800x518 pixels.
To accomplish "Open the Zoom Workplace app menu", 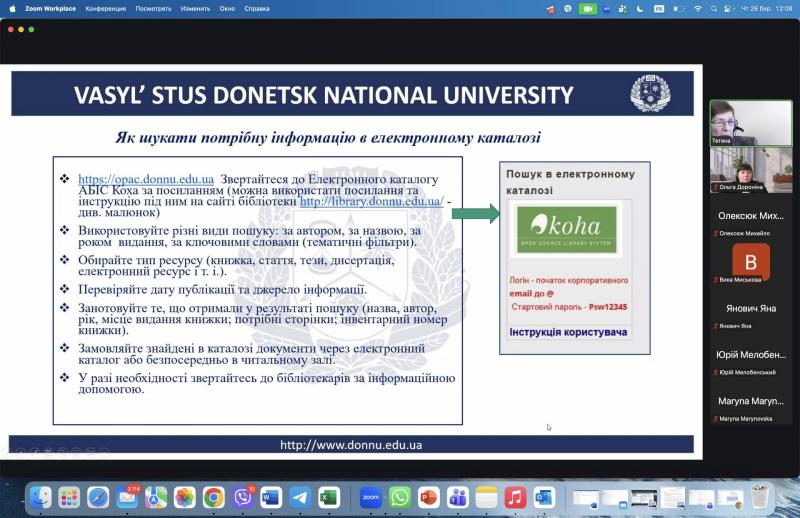I will coord(49,8).
